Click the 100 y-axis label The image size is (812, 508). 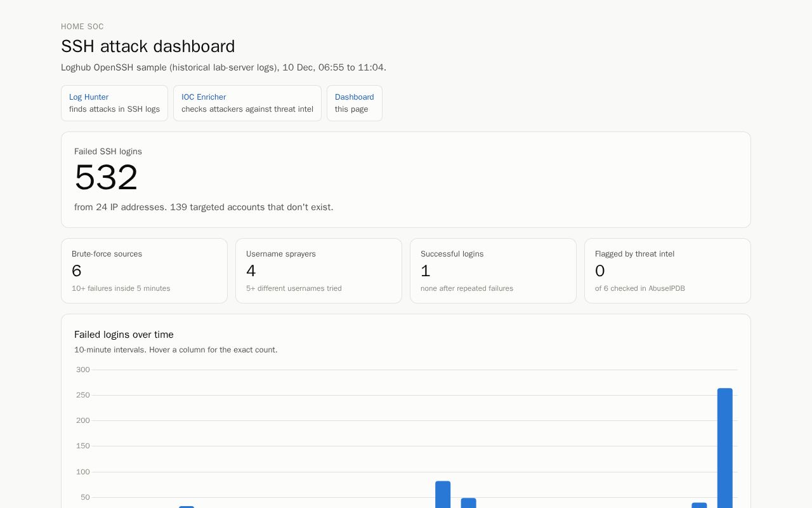pyautogui.click(x=83, y=472)
